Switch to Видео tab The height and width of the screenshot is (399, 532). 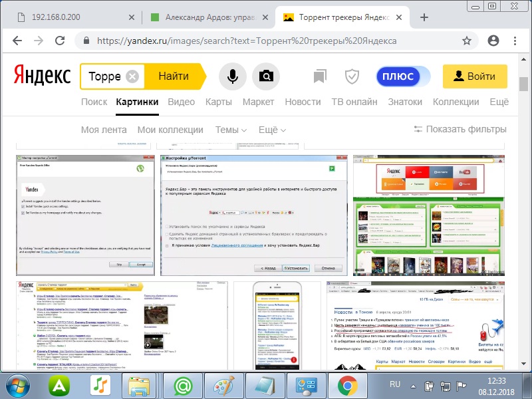click(182, 102)
